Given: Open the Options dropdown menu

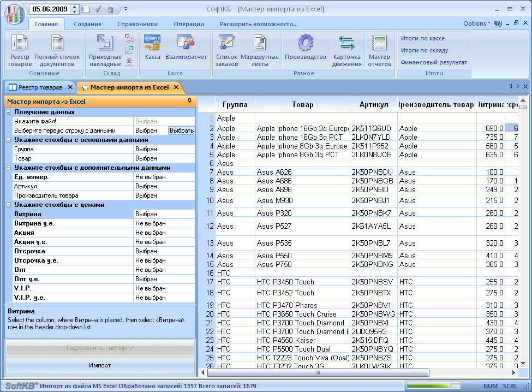Looking at the screenshot, I should [477, 23].
